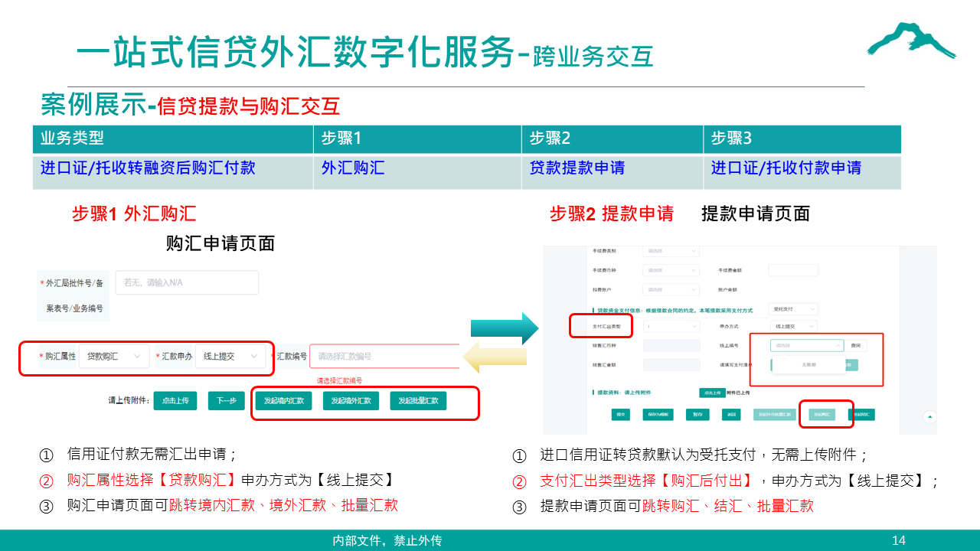This screenshot has width=980, height=551.
Task: Open the 受托支付 payment method dropdown
Action: [793, 309]
